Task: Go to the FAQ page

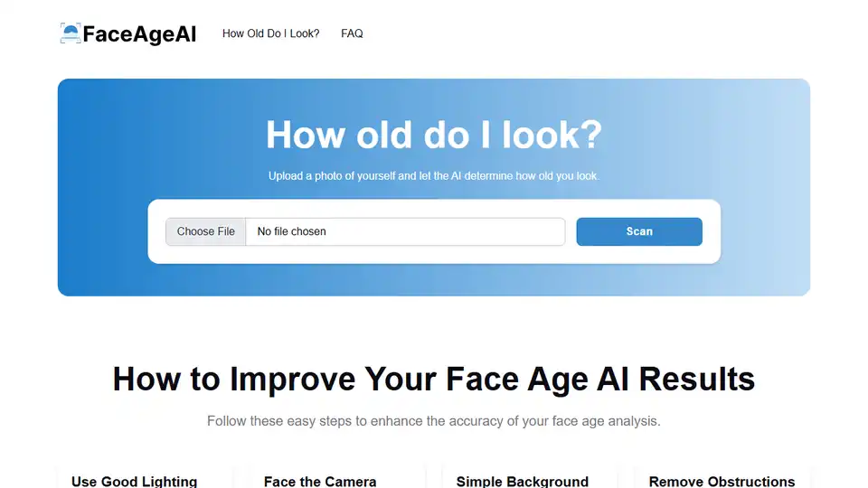Action: point(352,33)
